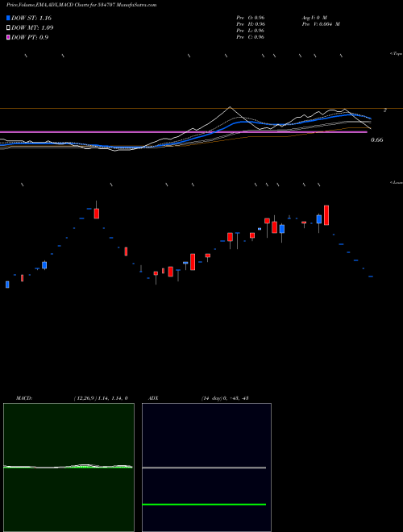Click the 'Pre O: 0.96' value
The width and height of the screenshot is (403, 532).
tap(251, 18)
